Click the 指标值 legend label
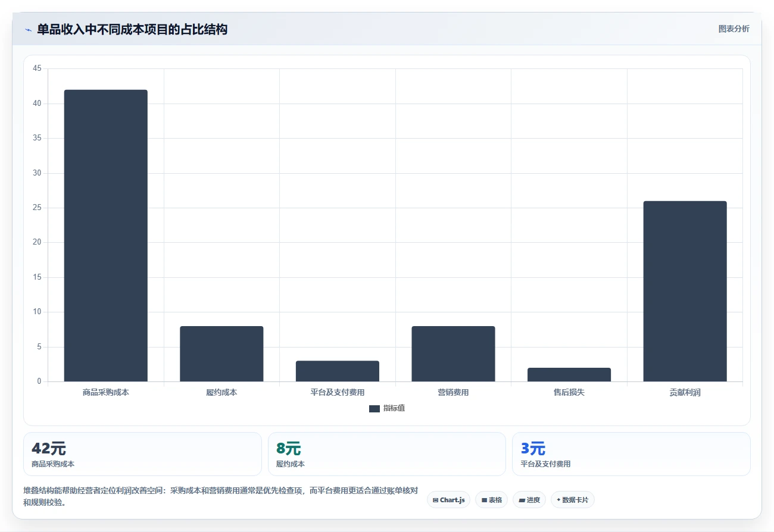 394,408
